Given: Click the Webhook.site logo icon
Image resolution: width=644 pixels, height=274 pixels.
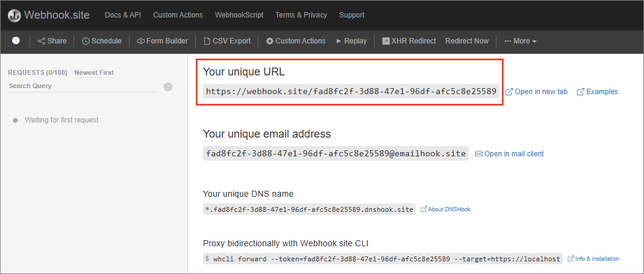Looking at the screenshot, I should coord(14,15).
